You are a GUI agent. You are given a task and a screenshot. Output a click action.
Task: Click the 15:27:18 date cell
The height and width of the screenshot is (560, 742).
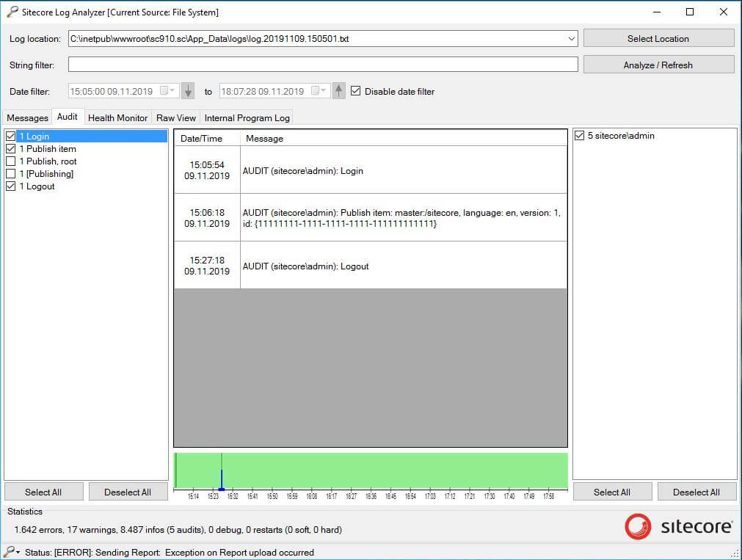point(207,266)
